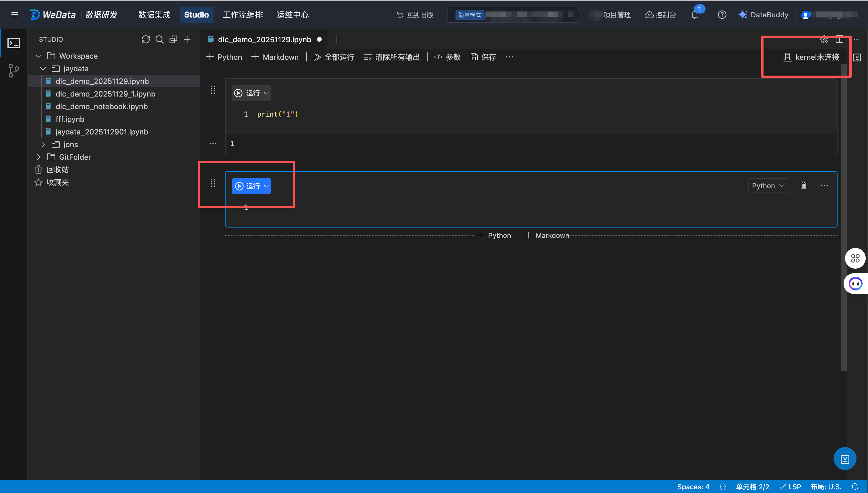Click the refresh icon in STUDIO panel
This screenshot has height=493, width=868.
tap(146, 39)
